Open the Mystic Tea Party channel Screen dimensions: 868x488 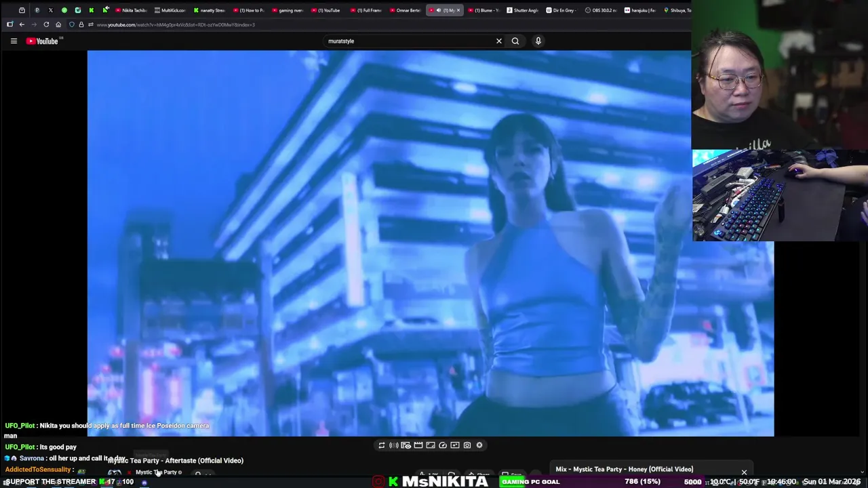click(x=156, y=472)
